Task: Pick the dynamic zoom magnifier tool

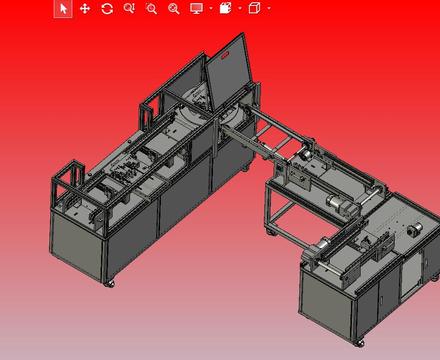Action: 129,8
